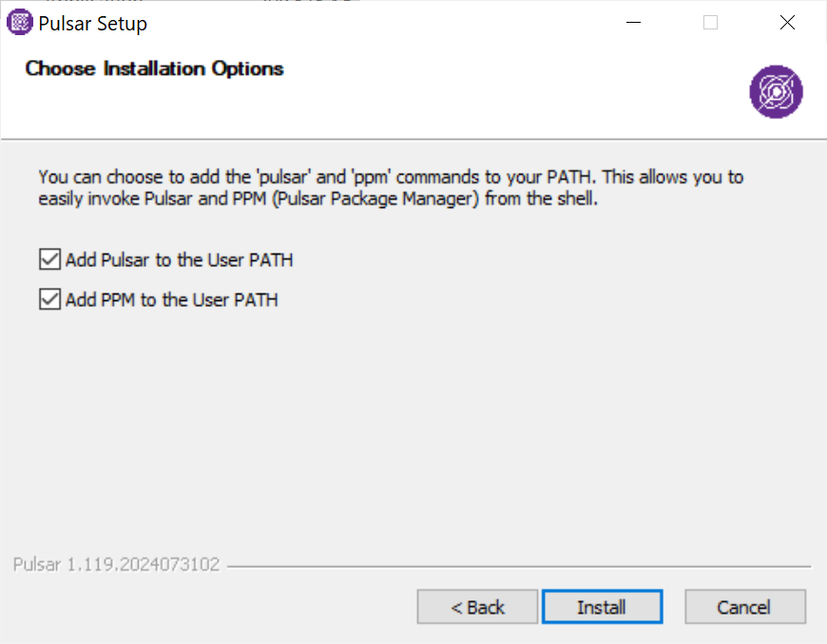Viewport: 827px width, 644px height.
Task: Click the grayed-out maximize window button
Action: [x=710, y=23]
